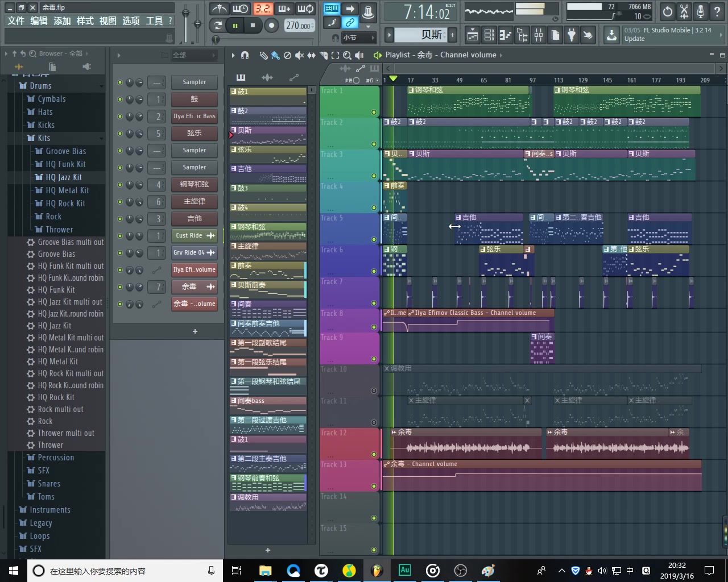Mute Track 1 using its green dot
This screenshot has height=582, width=728.
point(374,112)
